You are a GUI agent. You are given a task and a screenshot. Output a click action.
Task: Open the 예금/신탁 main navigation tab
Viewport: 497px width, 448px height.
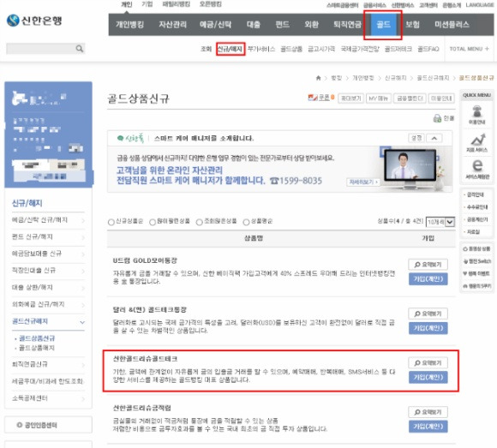[x=216, y=24]
